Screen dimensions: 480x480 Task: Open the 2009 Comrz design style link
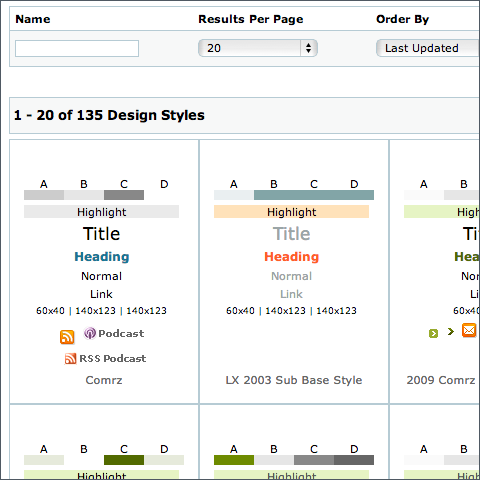click(441, 380)
